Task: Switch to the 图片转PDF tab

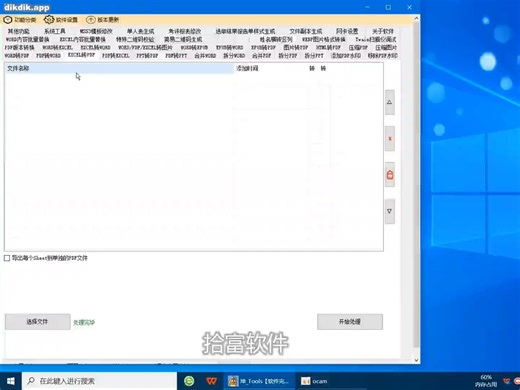Action: (x=296, y=48)
